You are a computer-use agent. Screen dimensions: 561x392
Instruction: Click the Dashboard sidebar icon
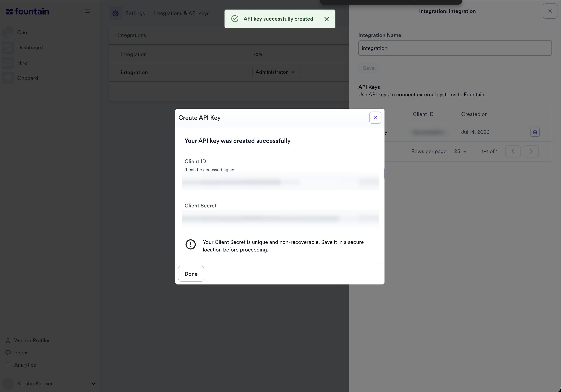[8, 48]
